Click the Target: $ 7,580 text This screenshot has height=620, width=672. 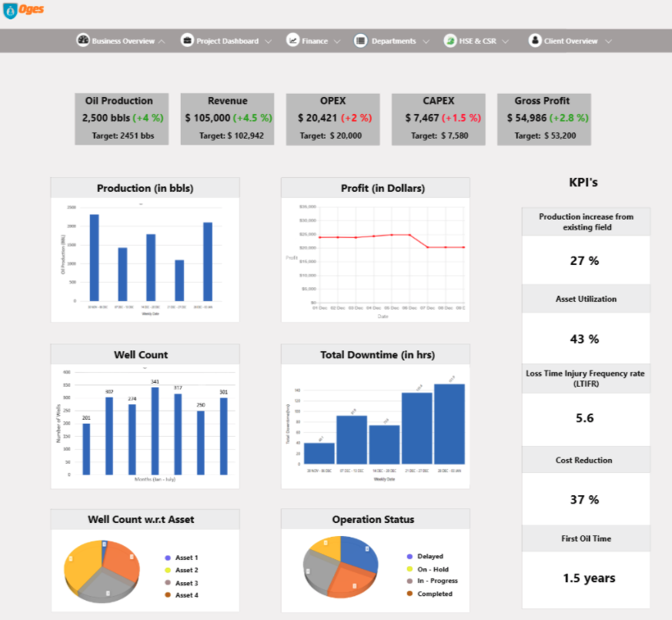point(440,136)
